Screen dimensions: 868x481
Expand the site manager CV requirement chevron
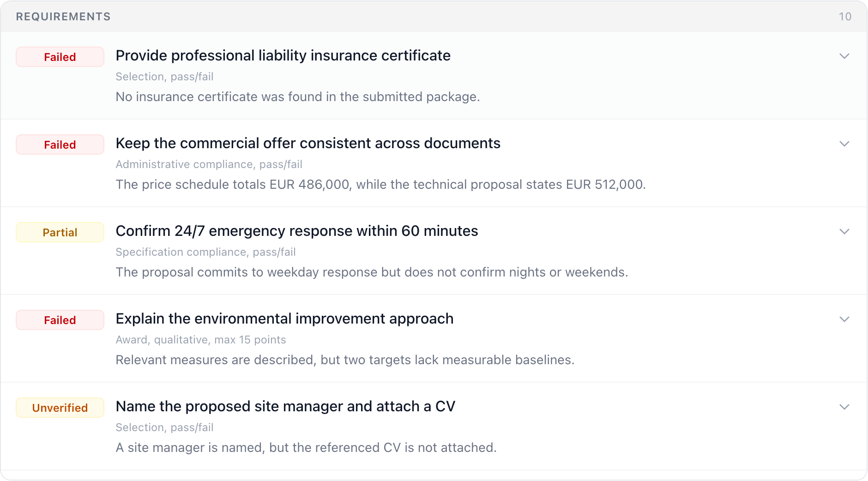[x=844, y=407]
